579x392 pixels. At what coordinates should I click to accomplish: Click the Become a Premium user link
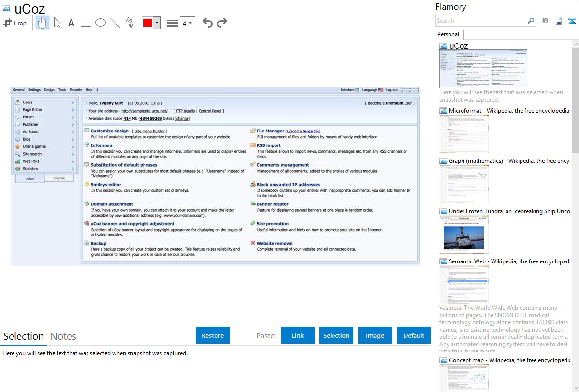(390, 103)
